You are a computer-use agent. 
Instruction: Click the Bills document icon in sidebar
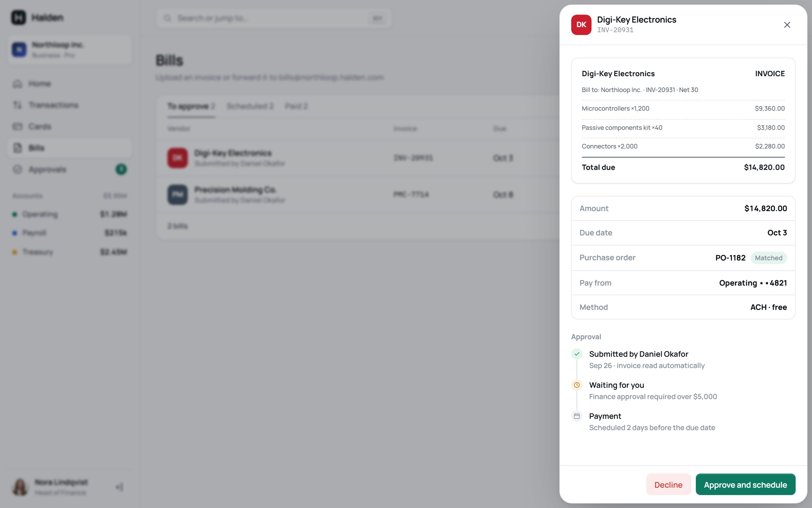17,148
